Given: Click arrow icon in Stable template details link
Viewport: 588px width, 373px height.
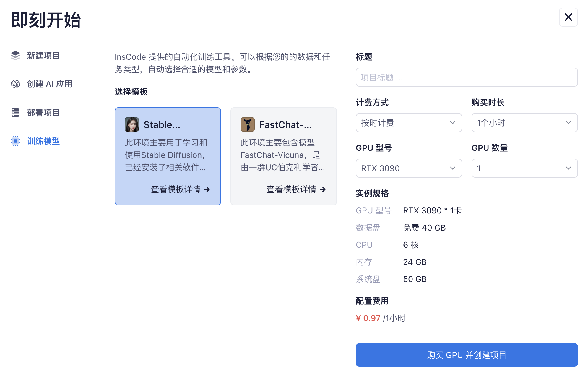Looking at the screenshot, I should pos(207,189).
